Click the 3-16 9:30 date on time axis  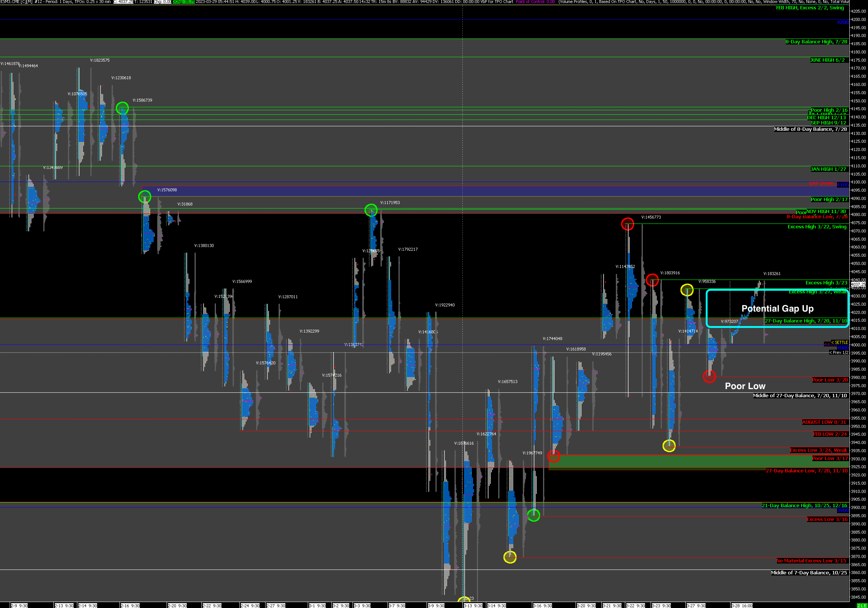(543, 605)
